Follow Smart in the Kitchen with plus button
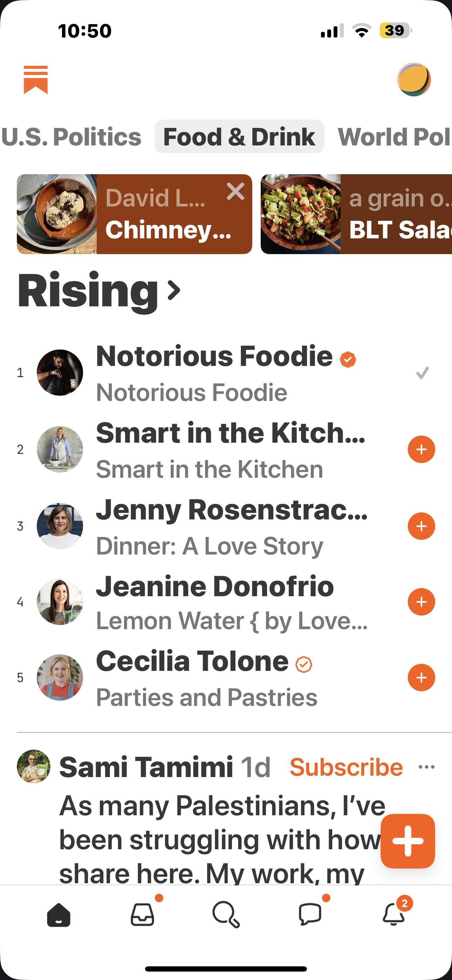This screenshot has height=980, width=452. [x=421, y=449]
